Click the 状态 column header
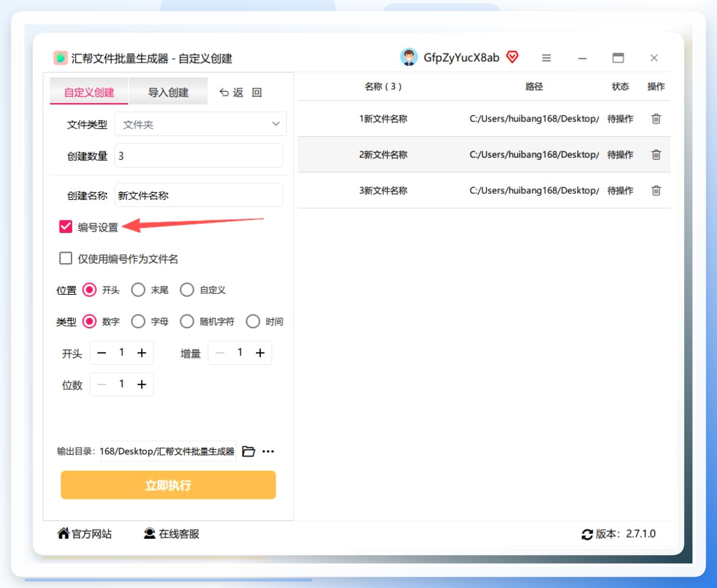 pyautogui.click(x=620, y=86)
